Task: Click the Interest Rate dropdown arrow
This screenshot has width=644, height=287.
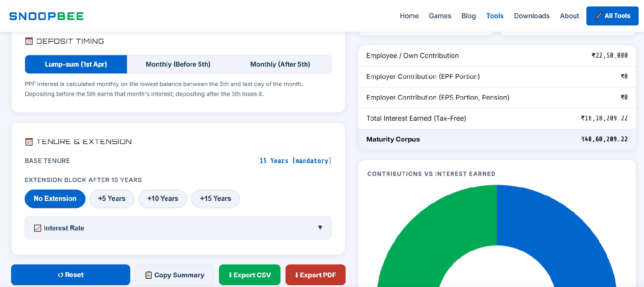Action: (x=320, y=228)
